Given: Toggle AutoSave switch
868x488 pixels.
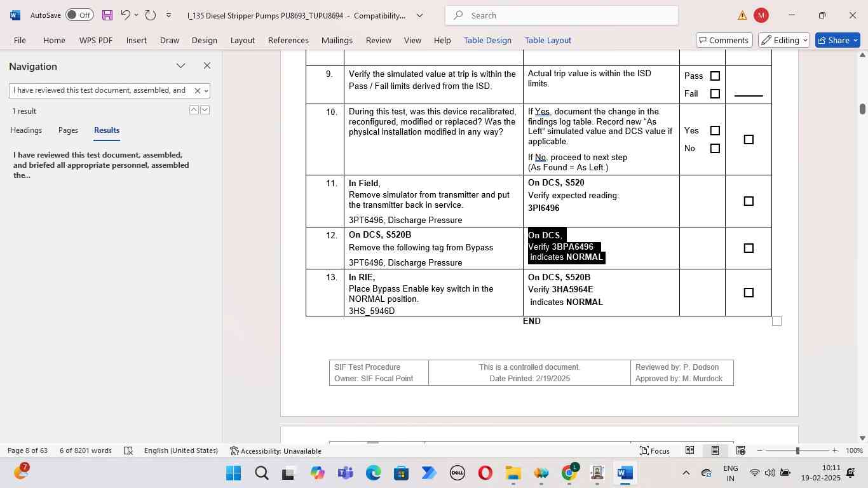Looking at the screenshot, I should point(79,15).
